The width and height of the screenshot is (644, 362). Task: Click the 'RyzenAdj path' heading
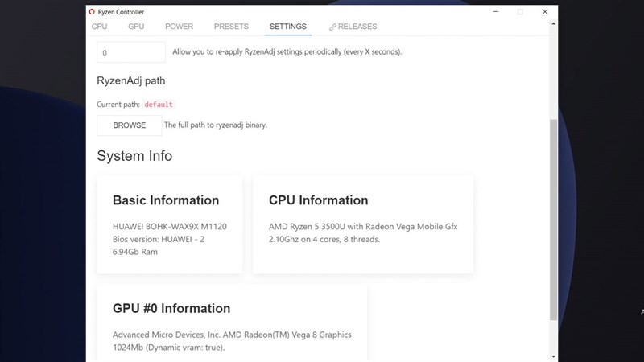[x=131, y=81]
